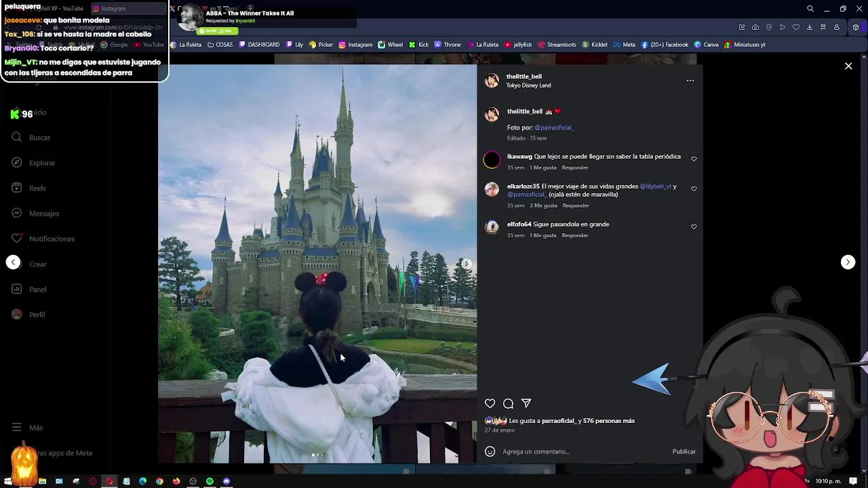Image resolution: width=868 pixels, height=488 pixels.
Task: Open Discord from the taskbar
Action: (226, 481)
